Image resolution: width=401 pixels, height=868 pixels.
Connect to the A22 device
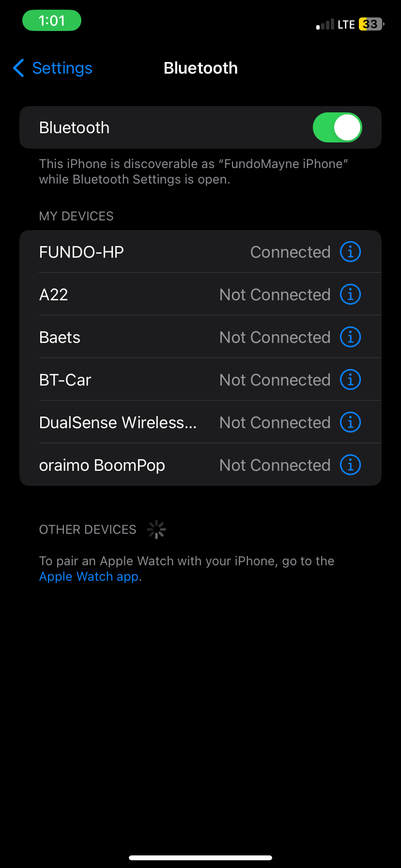pos(145,294)
